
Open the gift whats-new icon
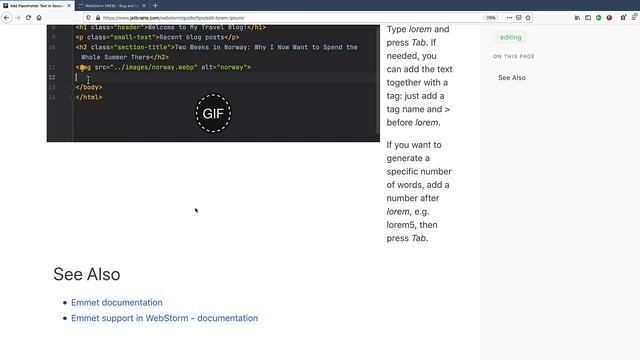(623, 18)
